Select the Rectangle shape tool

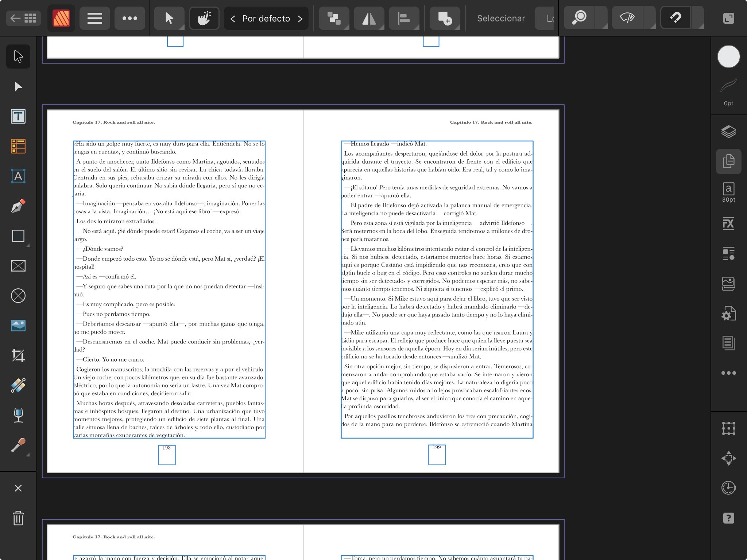point(18,236)
